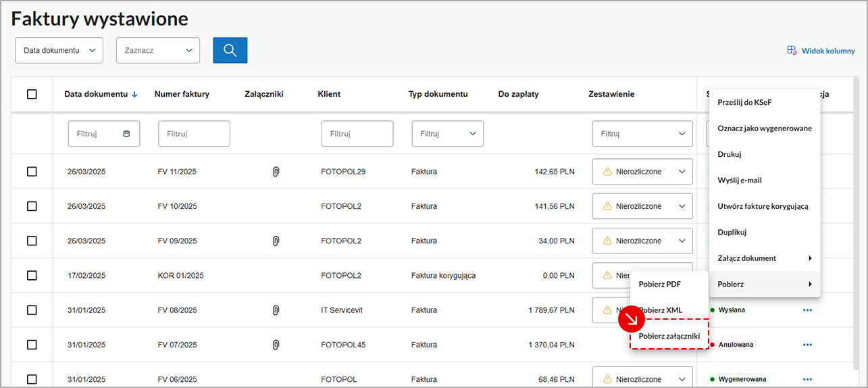The height and width of the screenshot is (388, 868).
Task: Choose Prześlij do KSeF menu option
Action: point(744,103)
